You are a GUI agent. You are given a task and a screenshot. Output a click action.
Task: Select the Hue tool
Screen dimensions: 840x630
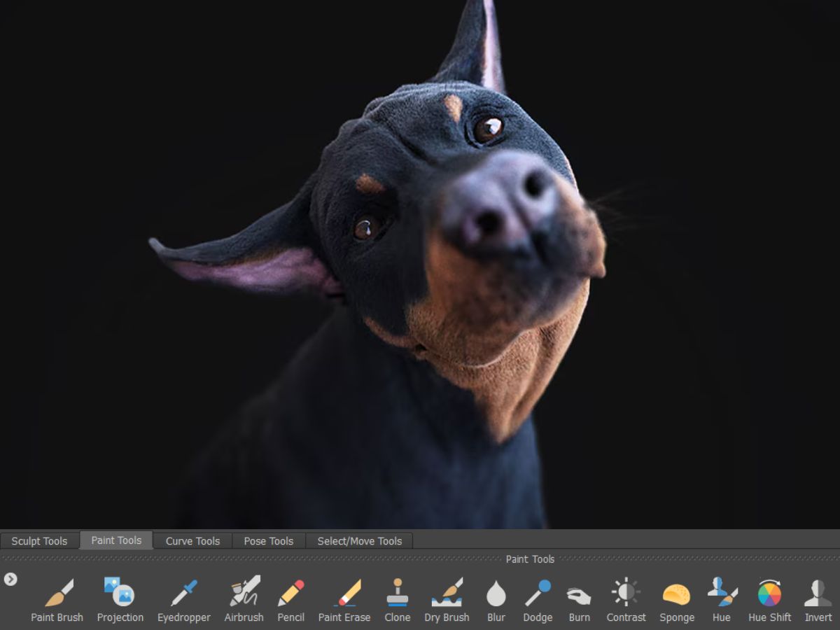(722, 599)
